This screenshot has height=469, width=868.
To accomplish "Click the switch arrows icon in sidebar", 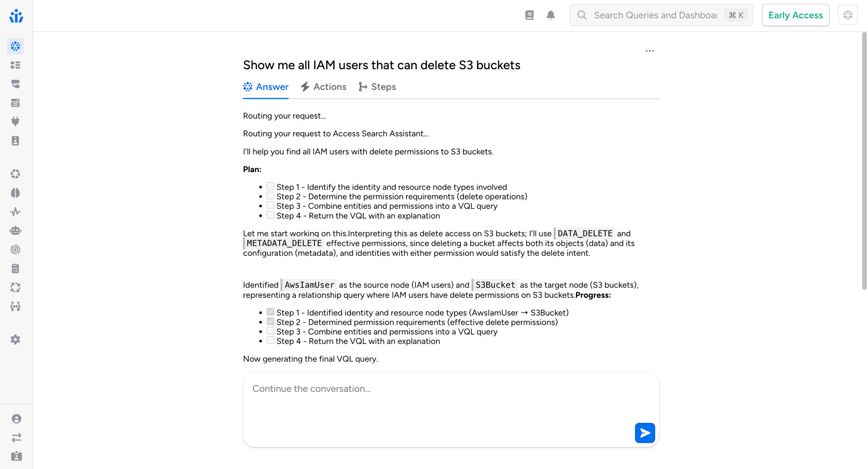I will [x=16, y=437].
